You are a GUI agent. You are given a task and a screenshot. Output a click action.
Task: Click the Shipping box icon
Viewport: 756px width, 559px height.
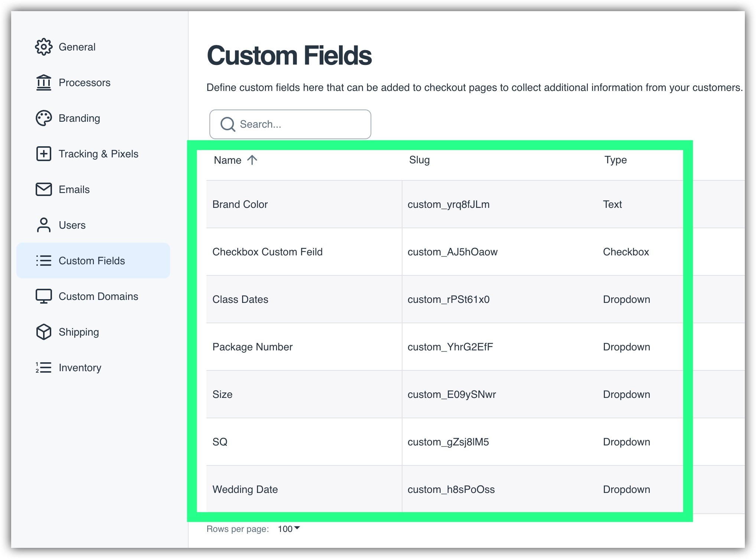[43, 332]
